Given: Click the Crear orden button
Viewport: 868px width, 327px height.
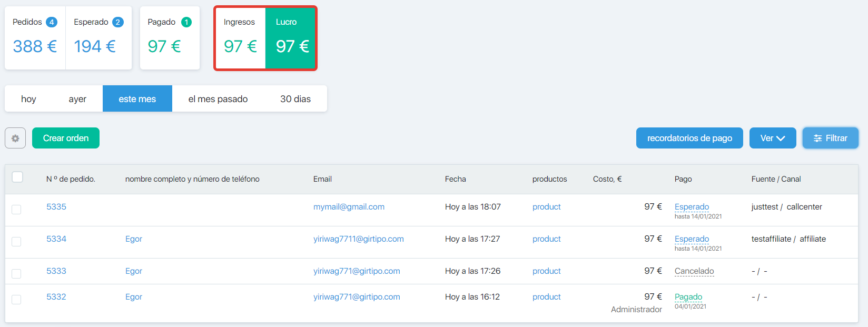Looking at the screenshot, I should pyautogui.click(x=66, y=138).
